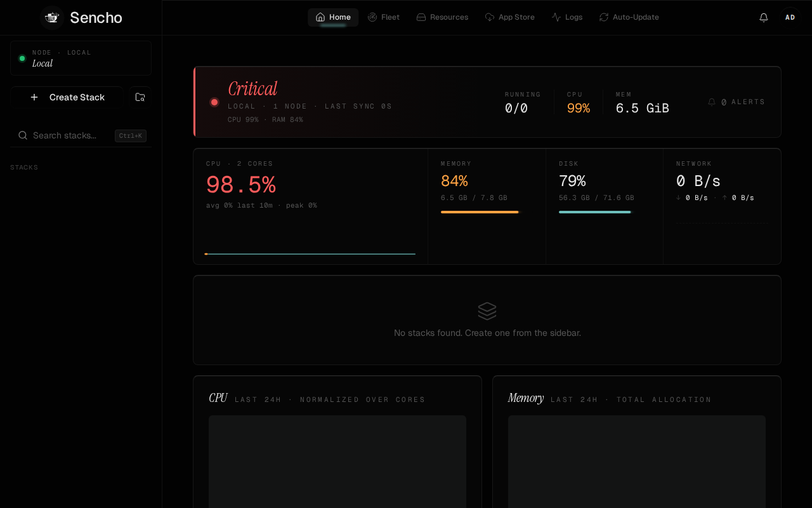Click the download arrow in Network card

679,197
